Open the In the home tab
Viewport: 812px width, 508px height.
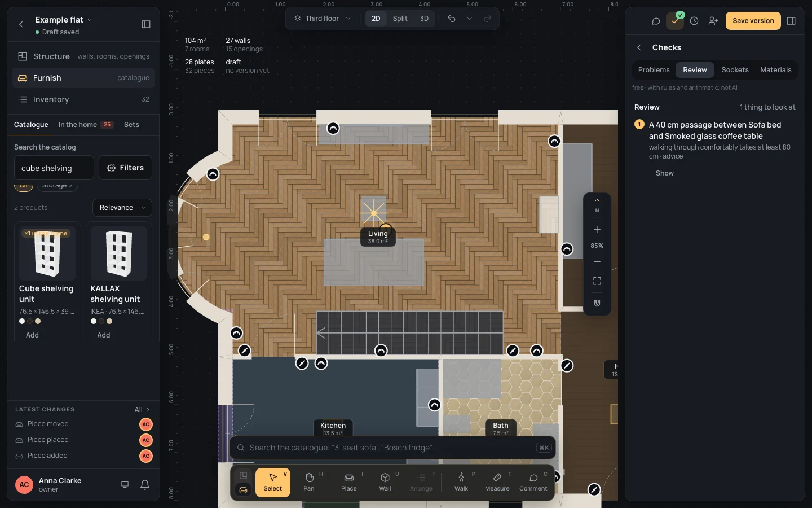coord(86,125)
